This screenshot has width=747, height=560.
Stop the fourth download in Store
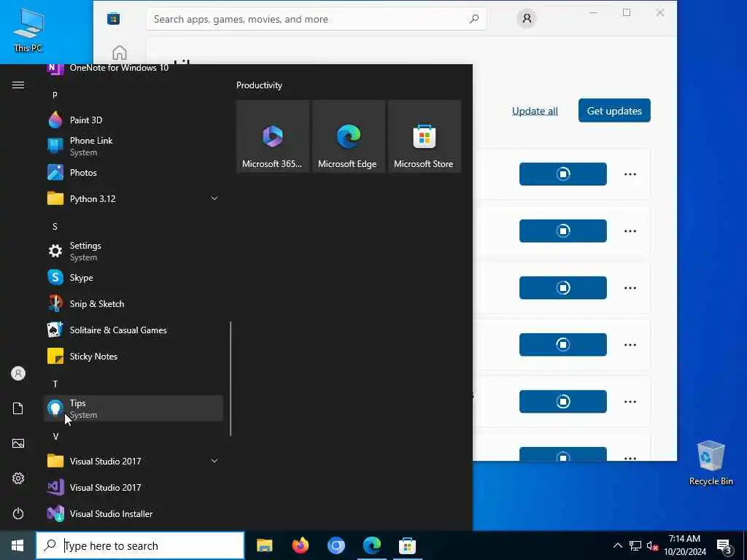coord(562,344)
